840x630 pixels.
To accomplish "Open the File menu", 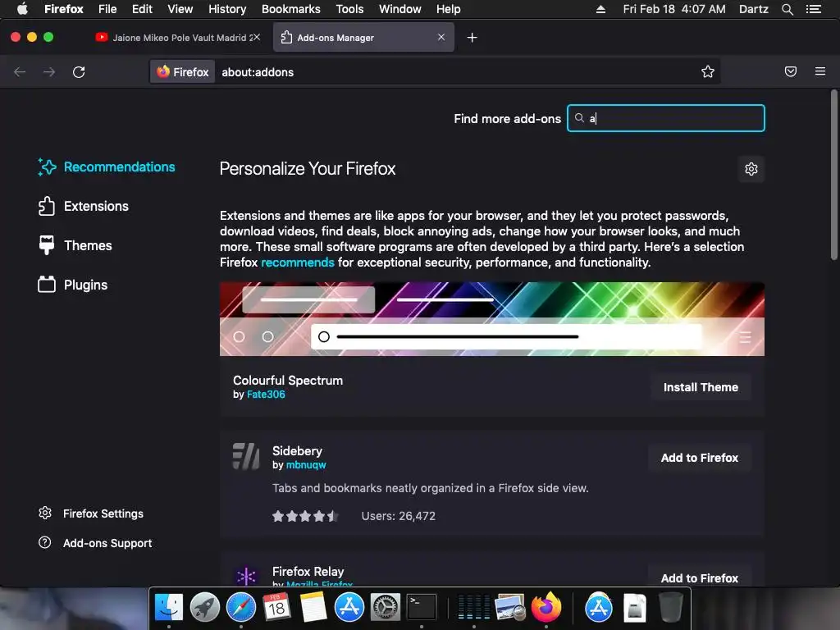I will (107, 9).
